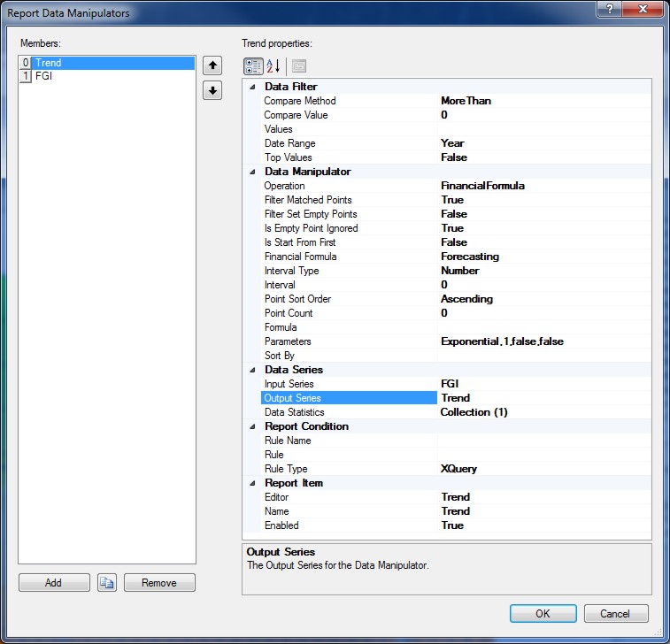
Task: Switch property grid to Categorized view
Action: point(252,65)
